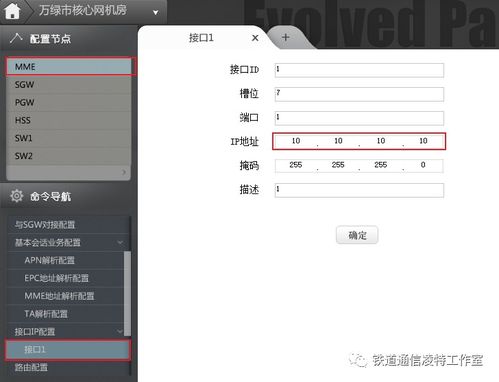Viewport: 499px width, 382px height.
Task: Click the last octet of IP地址
Action: 423,141
